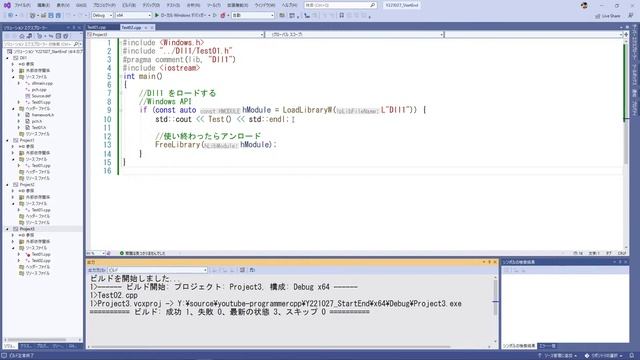The height and width of the screenshot is (360, 640).
Task: Collapse the Project1 project node
Action: click(7, 140)
